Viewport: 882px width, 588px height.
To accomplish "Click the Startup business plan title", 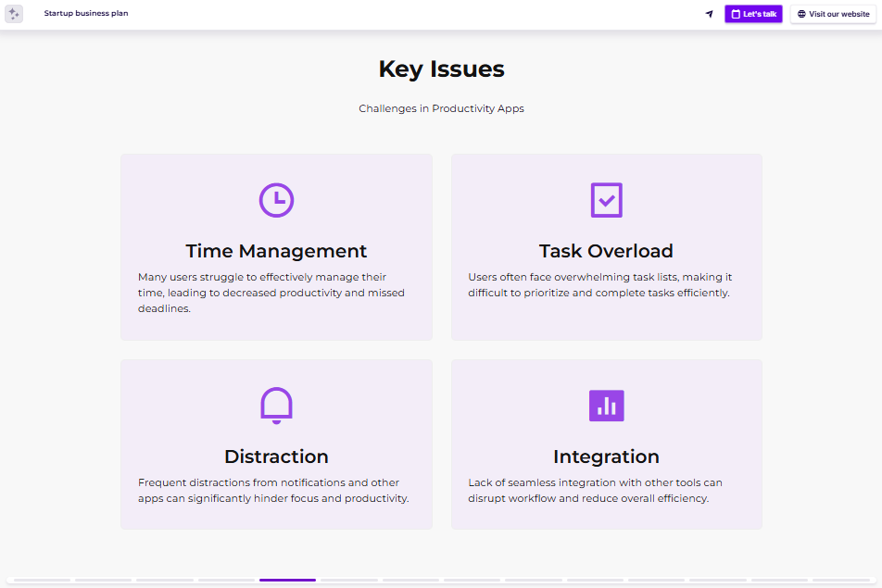I will [86, 14].
